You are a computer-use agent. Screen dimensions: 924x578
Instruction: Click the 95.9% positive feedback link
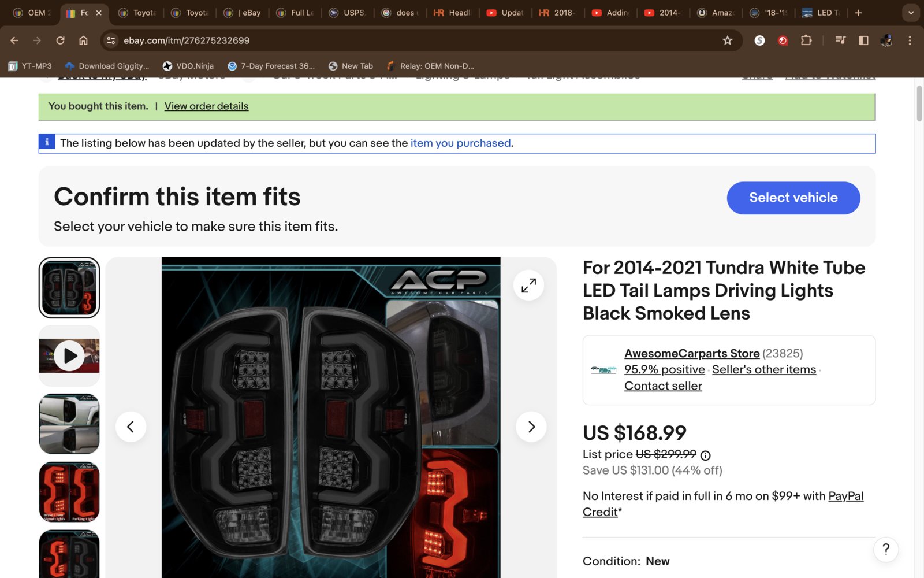tap(665, 369)
